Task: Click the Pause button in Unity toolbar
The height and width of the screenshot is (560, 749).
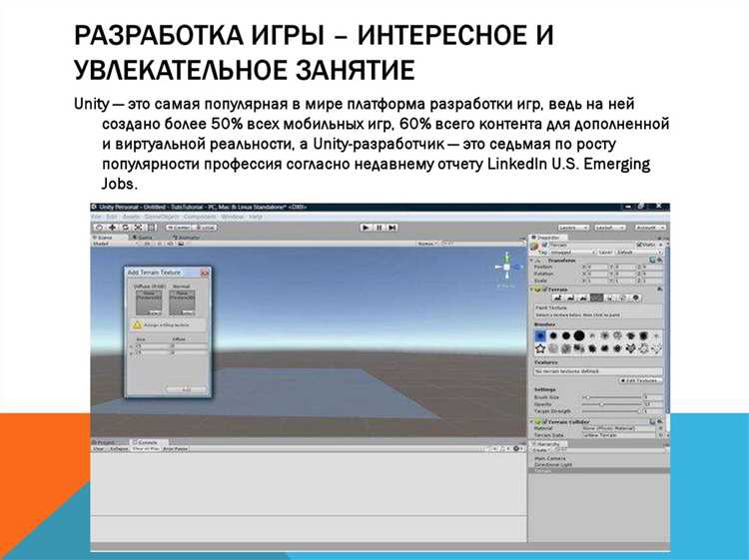Action: point(379,228)
